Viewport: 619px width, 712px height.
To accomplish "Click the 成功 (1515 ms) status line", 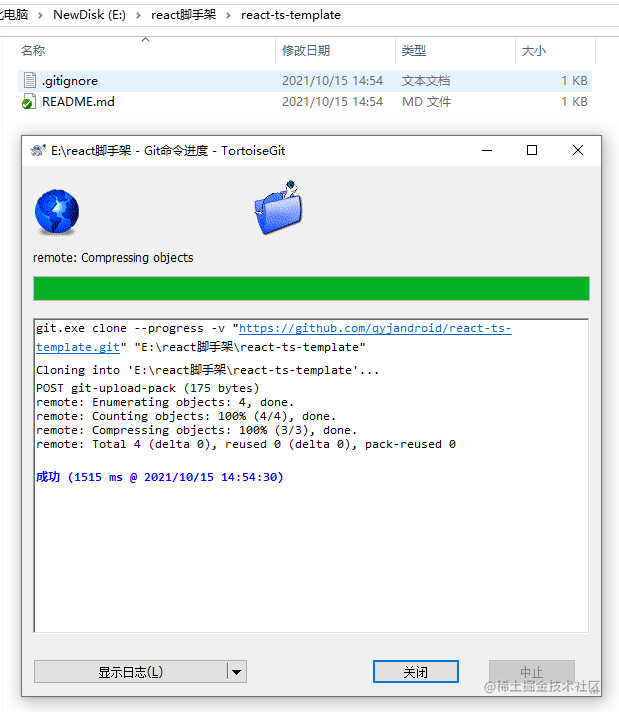I will (160, 477).
